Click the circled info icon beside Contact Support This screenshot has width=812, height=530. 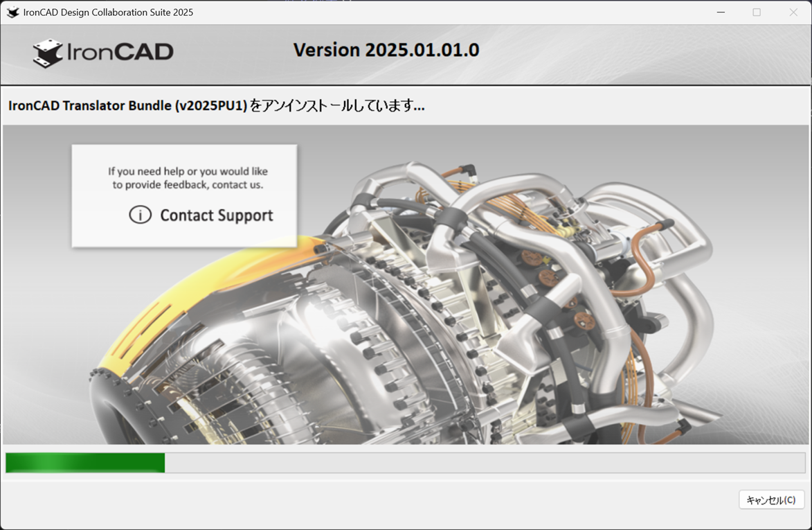pos(140,215)
